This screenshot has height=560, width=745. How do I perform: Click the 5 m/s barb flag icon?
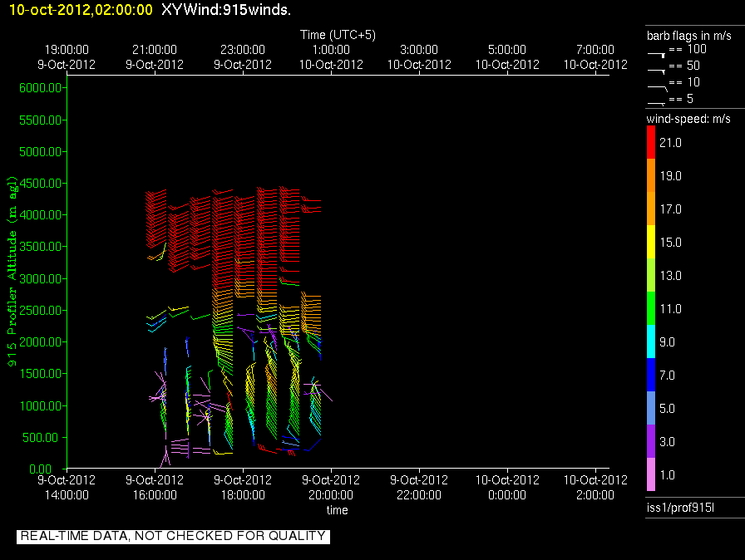(656, 103)
